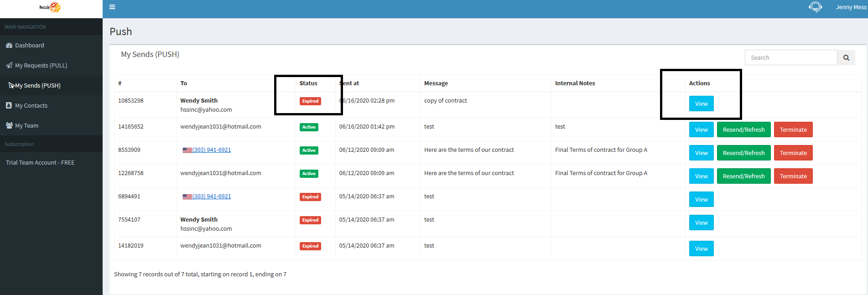Resend/Refresh the send numbered 14165652
The height and width of the screenshot is (295, 868).
pyautogui.click(x=743, y=129)
